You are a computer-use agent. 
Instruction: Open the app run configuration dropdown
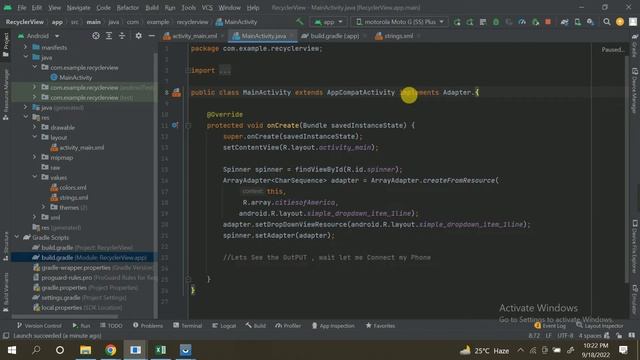329,22
